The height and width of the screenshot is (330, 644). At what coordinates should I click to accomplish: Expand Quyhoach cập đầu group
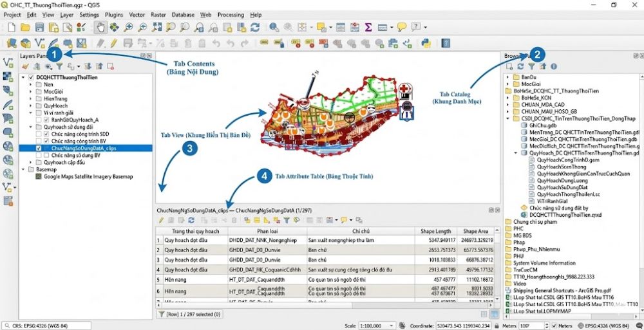(x=31, y=163)
